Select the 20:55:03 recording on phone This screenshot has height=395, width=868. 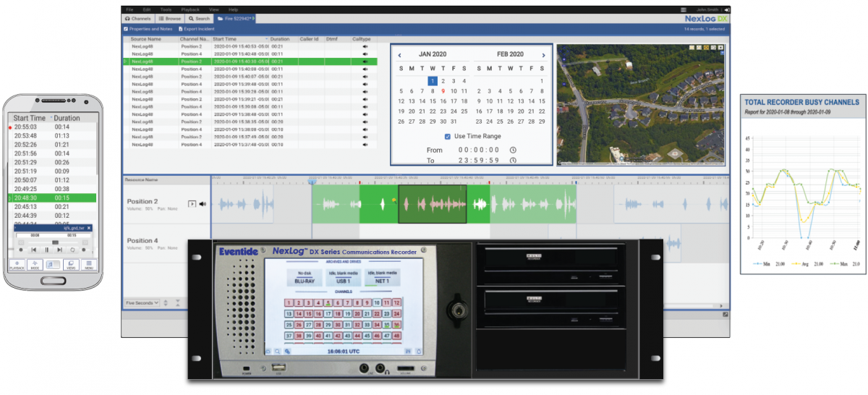click(x=52, y=127)
